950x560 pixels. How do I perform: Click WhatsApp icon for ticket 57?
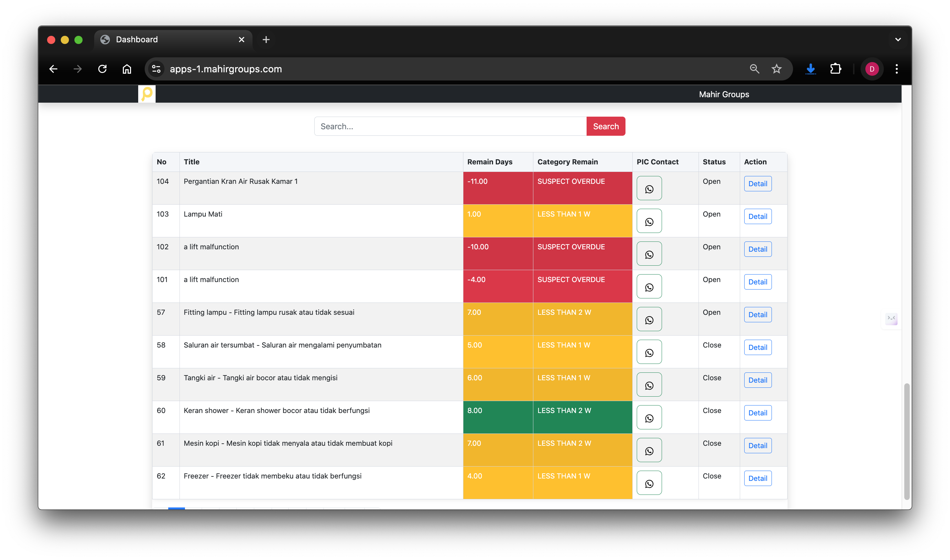[649, 319]
